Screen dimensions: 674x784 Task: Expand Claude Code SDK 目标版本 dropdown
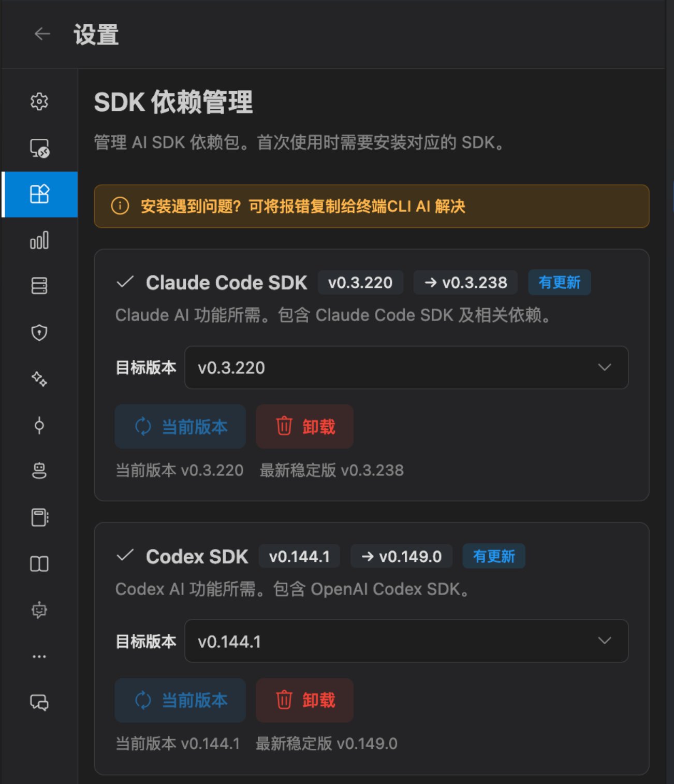coord(406,368)
